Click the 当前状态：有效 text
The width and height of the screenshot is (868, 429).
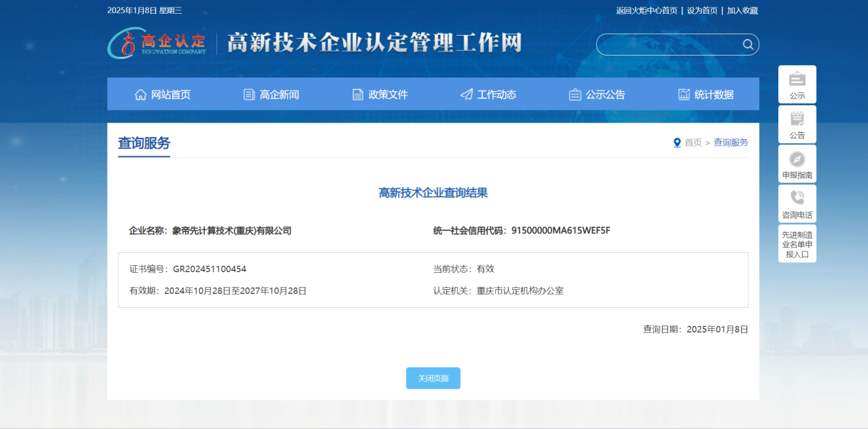tap(463, 269)
